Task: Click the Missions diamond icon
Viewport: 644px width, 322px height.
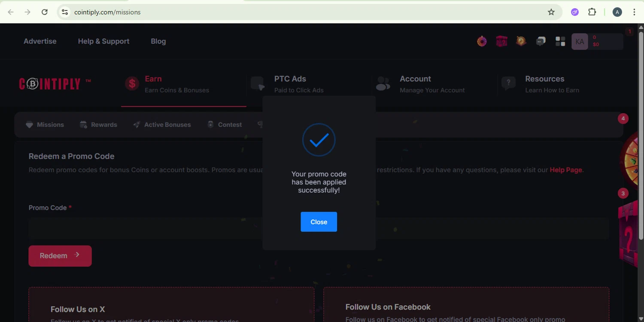Action: click(x=29, y=125)
